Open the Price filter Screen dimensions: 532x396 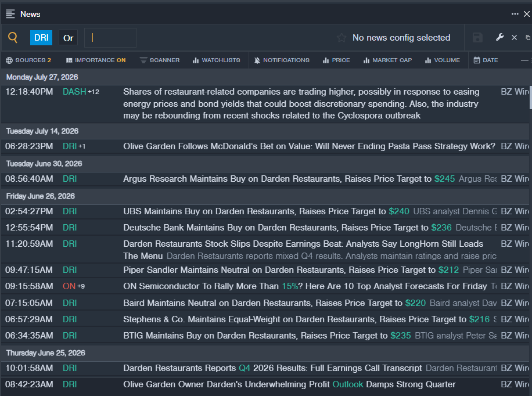click(x=336, y=60)
